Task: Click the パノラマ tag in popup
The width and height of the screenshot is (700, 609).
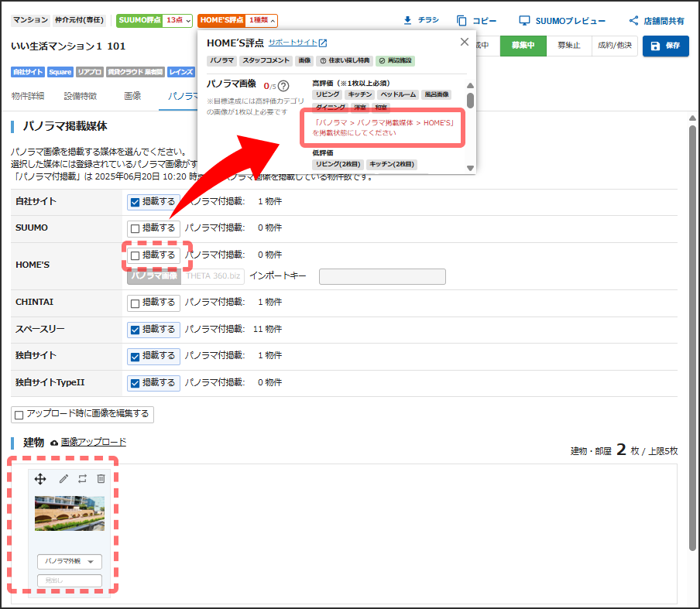Action: pos(222,60)
